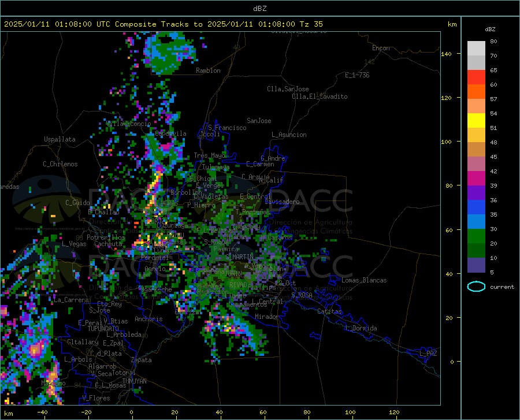Click the 'Tres_Mayo' map label
The image size is (520, 420).
point(209,155)
